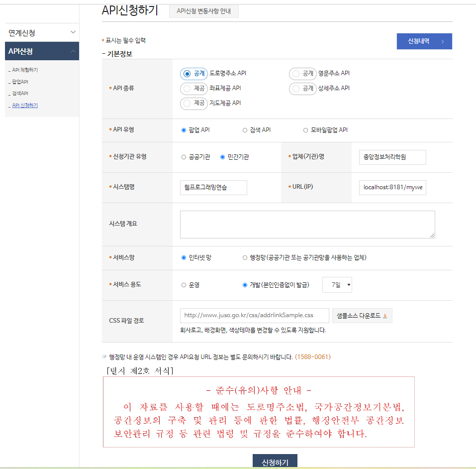Viewport: 476px width, 469px height.
Task: Choose 팝업 API as API type
Action: point(184,130)
